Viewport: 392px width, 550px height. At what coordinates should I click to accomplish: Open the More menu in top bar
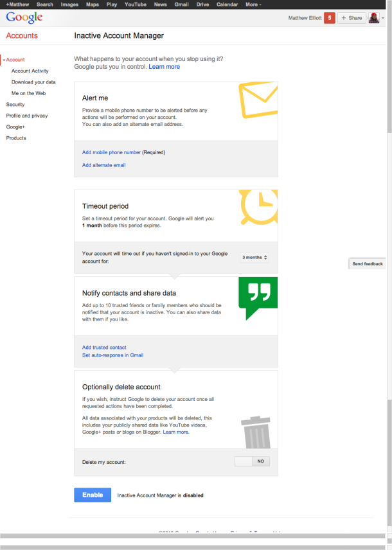pyautogui.click(x=253, y=4)
